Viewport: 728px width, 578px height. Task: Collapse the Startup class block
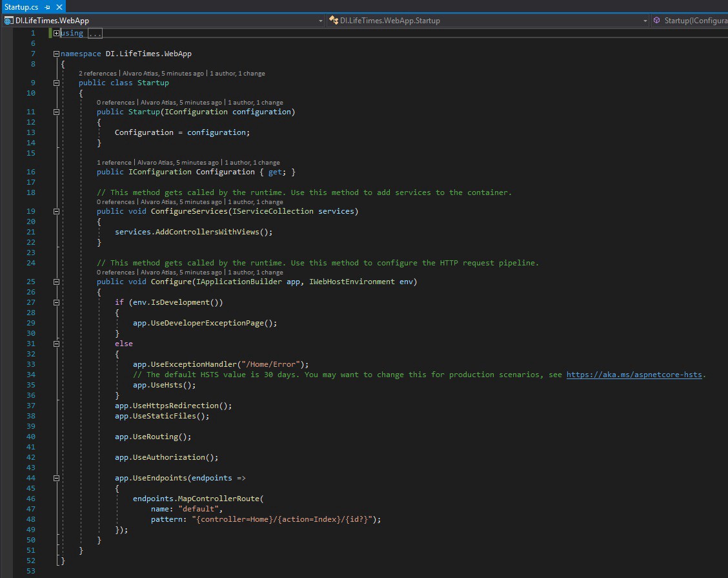coord(57,83)
